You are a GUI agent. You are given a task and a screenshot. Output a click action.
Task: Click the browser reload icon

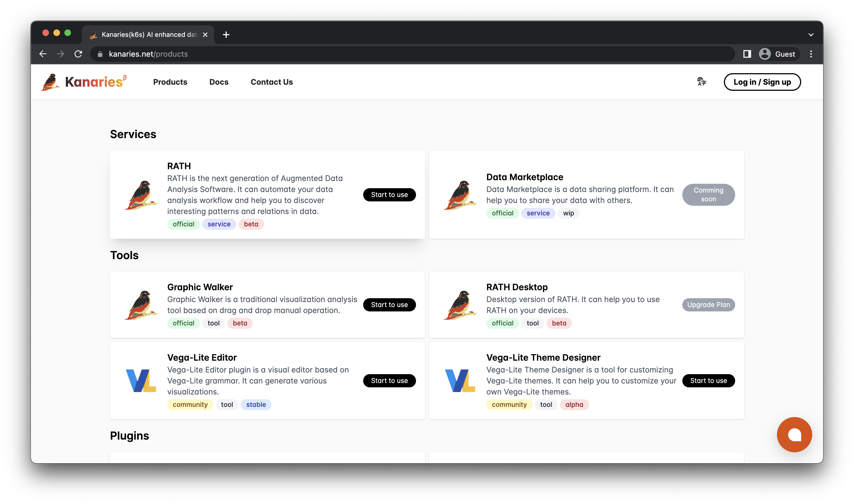pyautogui.click(x=78, y=54)
